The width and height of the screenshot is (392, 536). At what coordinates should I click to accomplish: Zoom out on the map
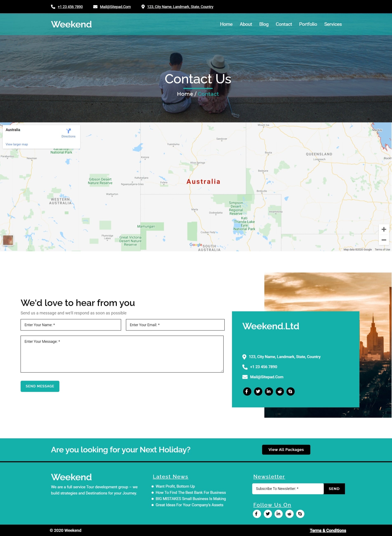click(384, 240)
